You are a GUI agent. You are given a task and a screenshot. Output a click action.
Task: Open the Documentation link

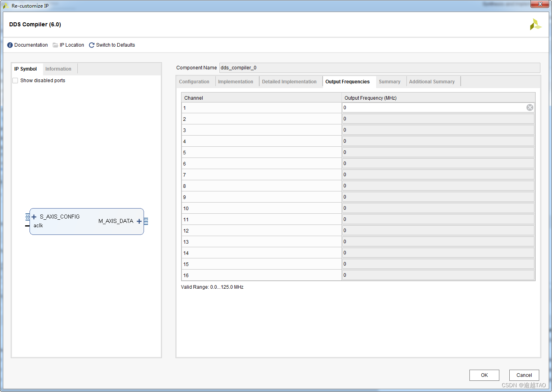pos(31,45)
